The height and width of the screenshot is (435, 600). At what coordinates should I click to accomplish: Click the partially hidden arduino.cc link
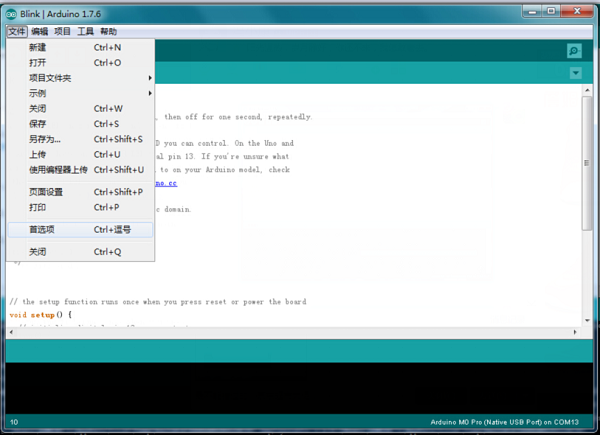click(x=167, y=184)
